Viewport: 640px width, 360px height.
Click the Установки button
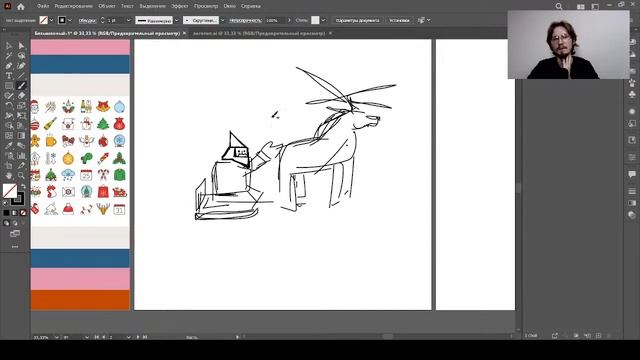coord(399,20)
